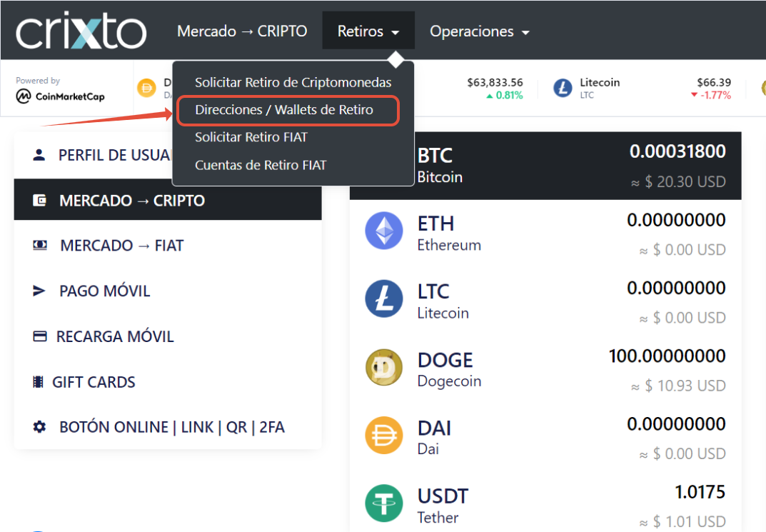Click the DAI icon in the ticker
766x532 pixels.
pyautogui.click(x=146, y=88)
